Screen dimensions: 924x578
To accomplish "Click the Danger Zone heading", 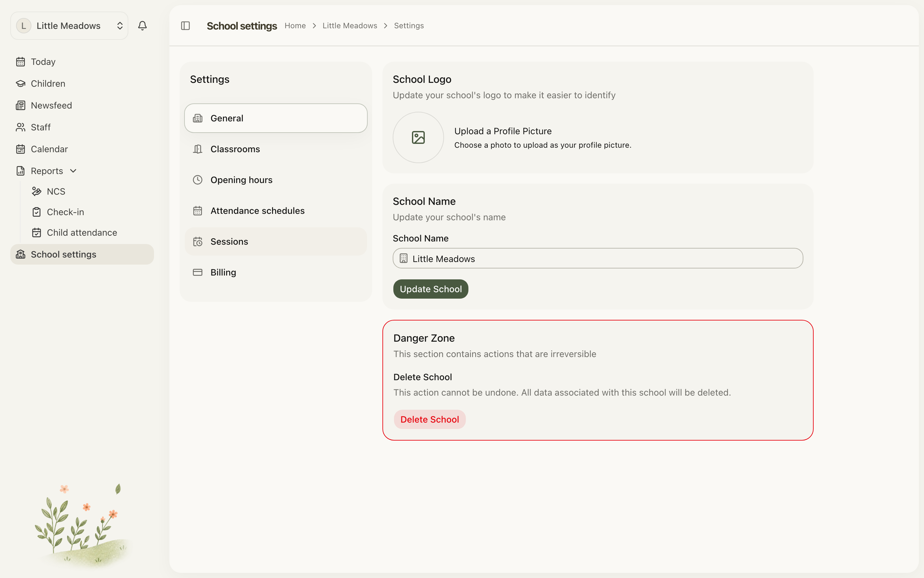I will pos(424,338).
